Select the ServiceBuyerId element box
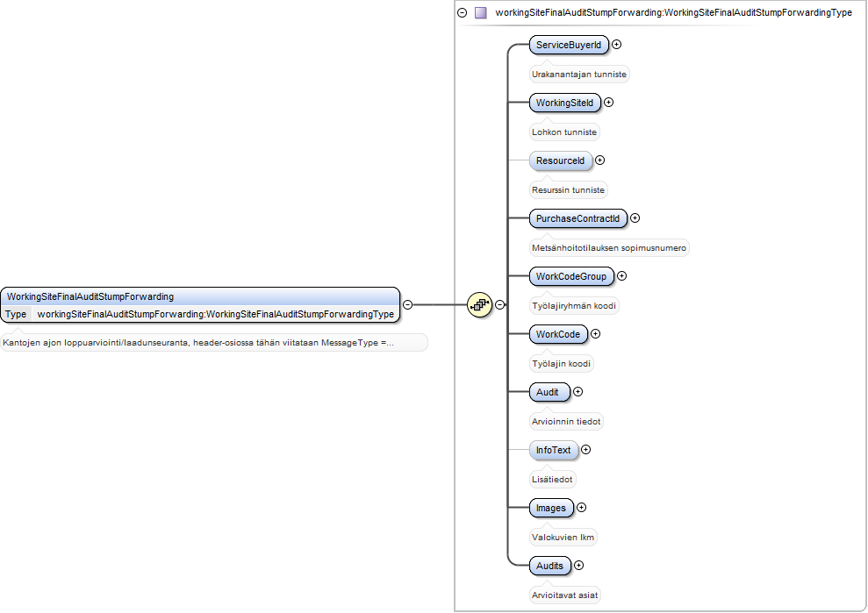This screenshot has width=868, height=613. coord(569,45)
